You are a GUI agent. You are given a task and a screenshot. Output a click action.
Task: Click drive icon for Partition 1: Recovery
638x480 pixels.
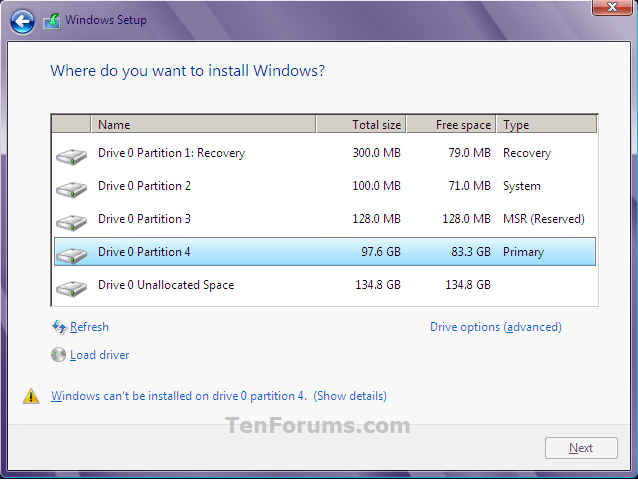pos(71,156)
